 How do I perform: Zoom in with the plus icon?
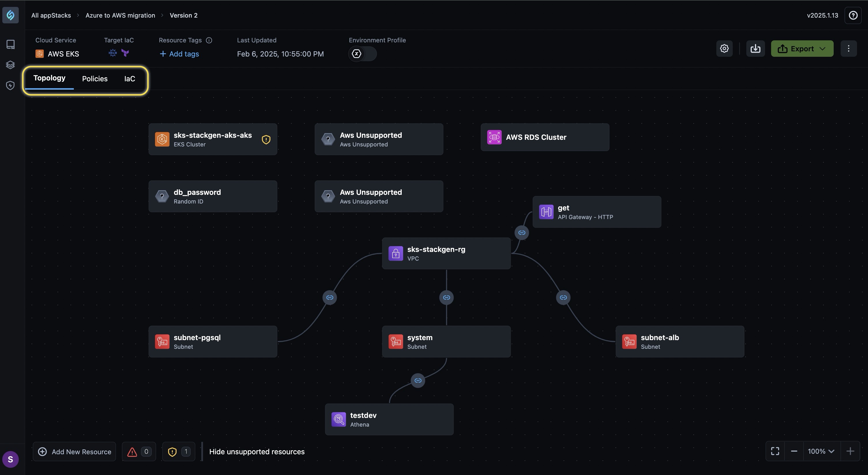[850, 451]
